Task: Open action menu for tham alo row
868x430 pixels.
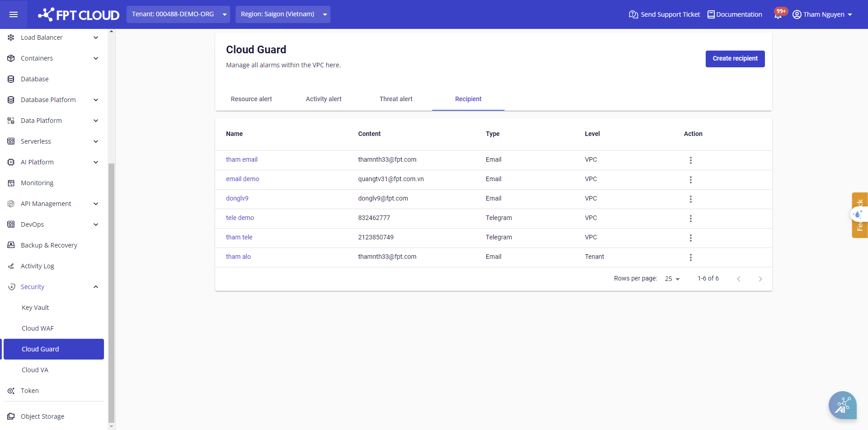Action: coord(690,257)
